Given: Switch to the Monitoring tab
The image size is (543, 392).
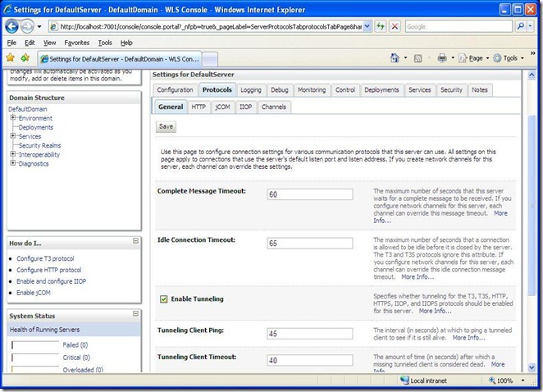Looking at the screenshot, I should click(312, 90).
